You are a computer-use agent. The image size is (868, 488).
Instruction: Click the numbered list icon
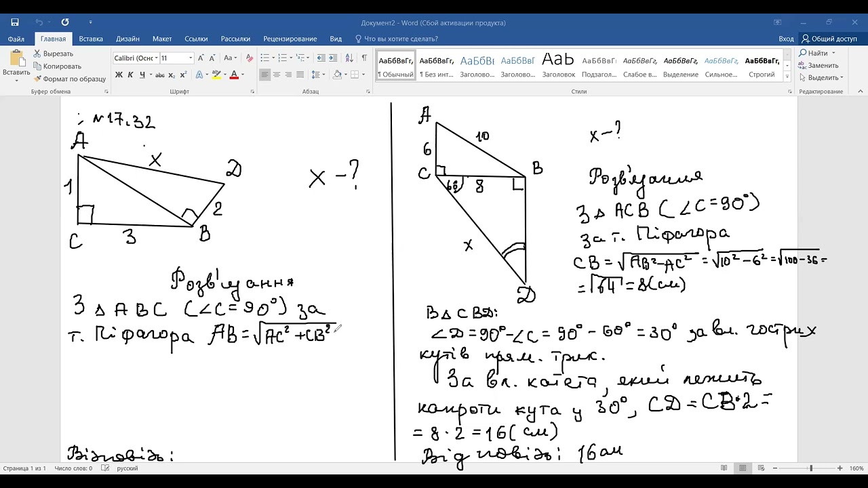pos(283,58)
